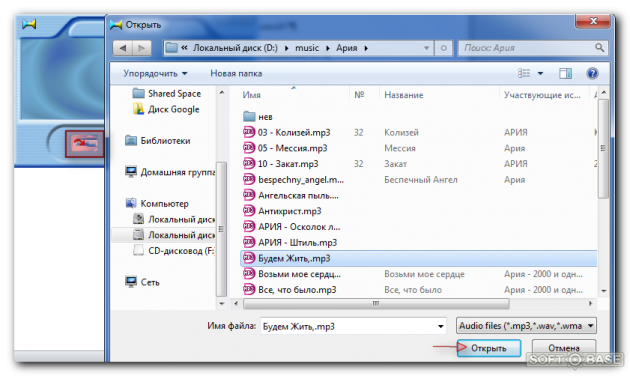Click the horizontal scrollbar left arrow
This screenshot has width=630, height=376.
(236, 304)
